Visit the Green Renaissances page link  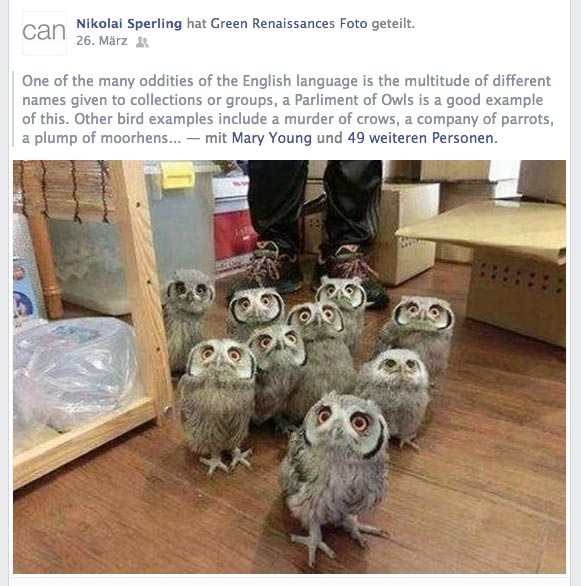273,24
